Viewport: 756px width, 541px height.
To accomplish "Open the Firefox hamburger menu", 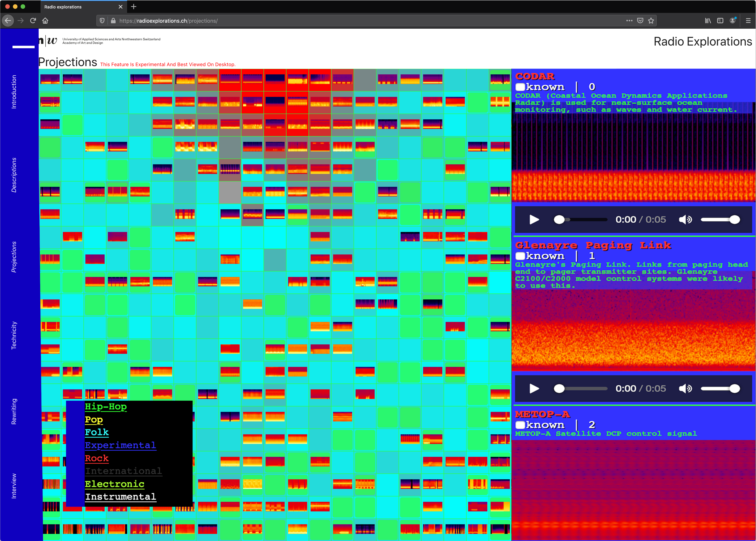I will (x=748, y=21).
